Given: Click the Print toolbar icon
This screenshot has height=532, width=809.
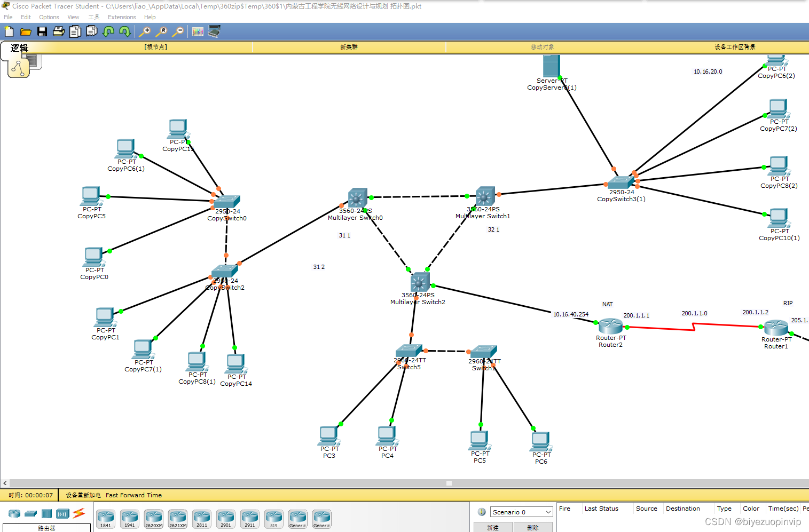Looking at the screenshot, I should [x=59, y=31].
